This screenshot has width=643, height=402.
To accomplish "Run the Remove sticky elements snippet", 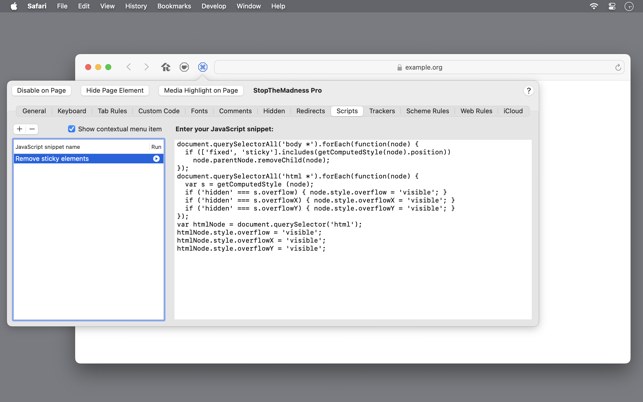I will pos(156,158).
